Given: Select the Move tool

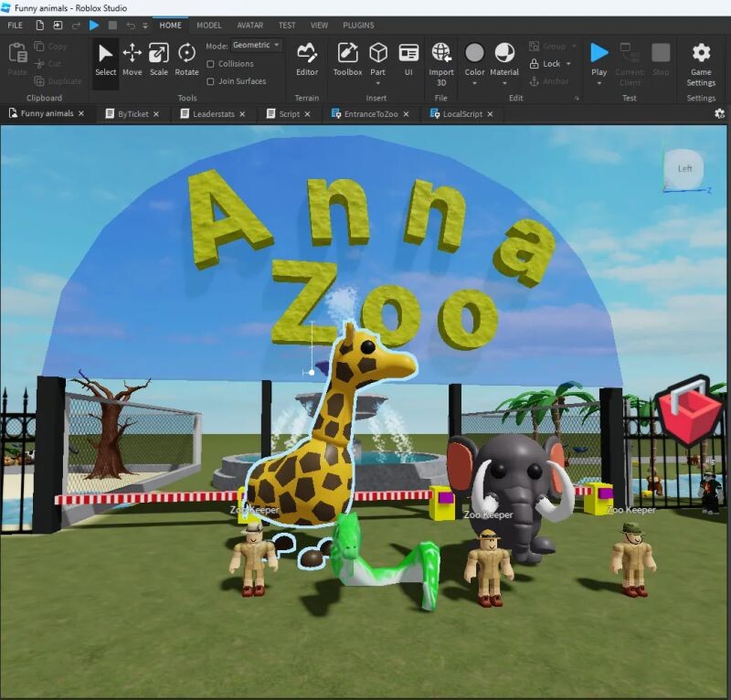Looking at the screenshot, I should click(132, 58).
